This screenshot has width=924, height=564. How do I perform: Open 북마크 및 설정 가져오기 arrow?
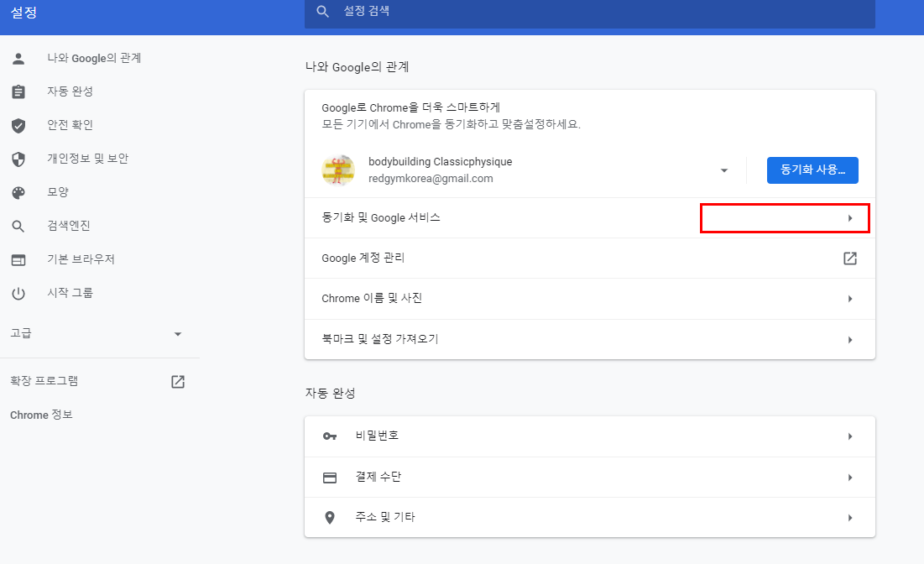850,339
